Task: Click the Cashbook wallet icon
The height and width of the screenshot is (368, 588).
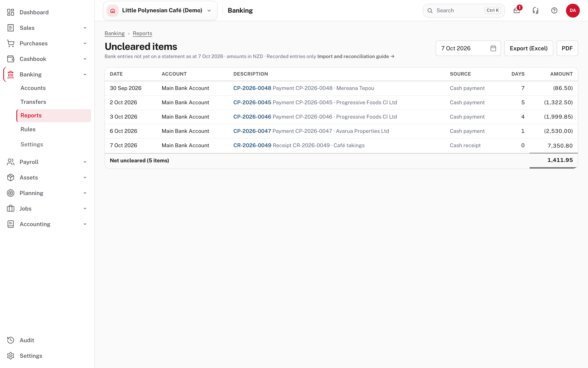Action: tap(10, 59)
